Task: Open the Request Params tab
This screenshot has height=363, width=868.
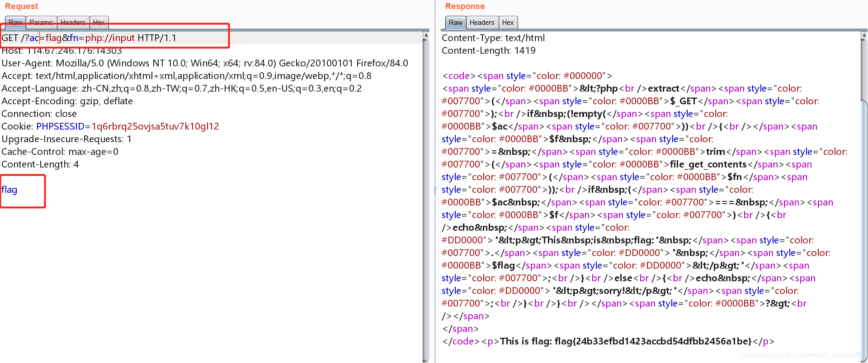Action: pos(41,23)
